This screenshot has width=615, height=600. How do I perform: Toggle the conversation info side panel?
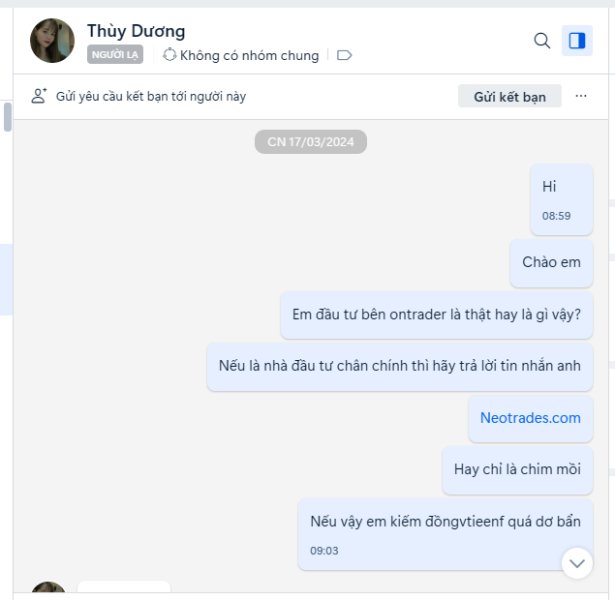pyautogui.click(x=577, y=40)
